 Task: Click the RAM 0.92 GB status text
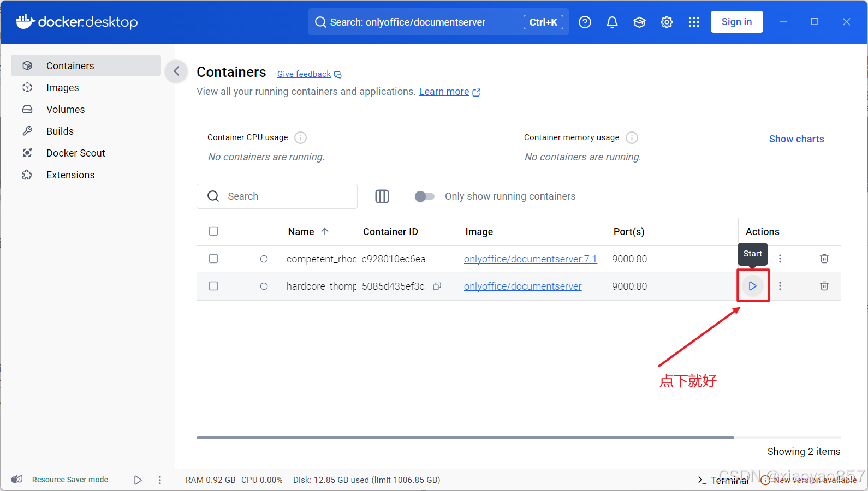[x=210, y=480]
